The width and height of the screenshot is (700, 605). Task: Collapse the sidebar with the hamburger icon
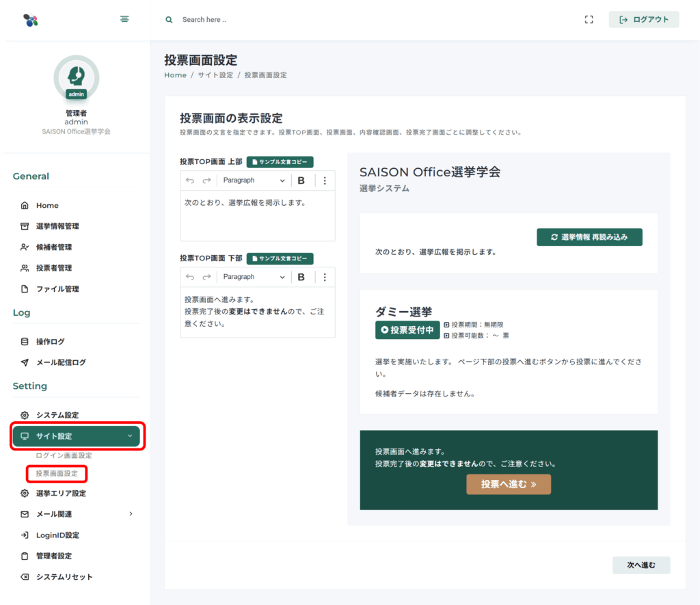124,19
